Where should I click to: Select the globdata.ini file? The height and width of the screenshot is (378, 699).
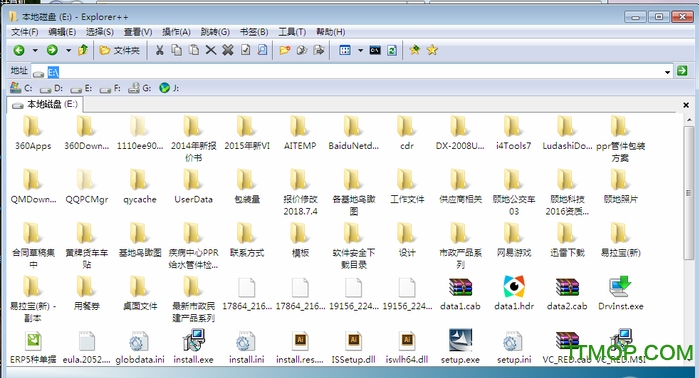coord(140,347)
